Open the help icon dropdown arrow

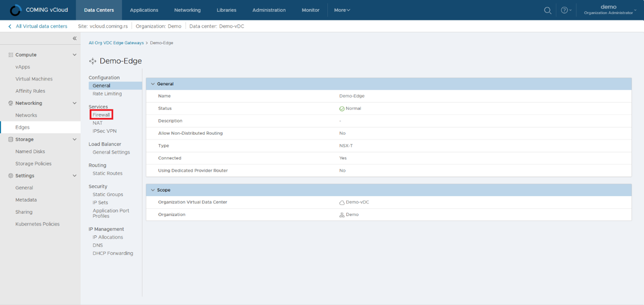pyautogui.click(x=570, y=10)
